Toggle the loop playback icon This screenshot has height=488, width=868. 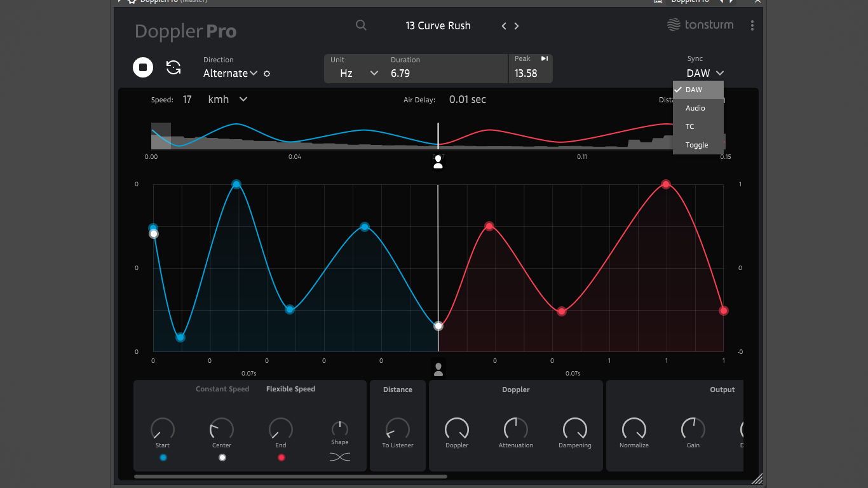pyautogui.click(x=173, y=67)
